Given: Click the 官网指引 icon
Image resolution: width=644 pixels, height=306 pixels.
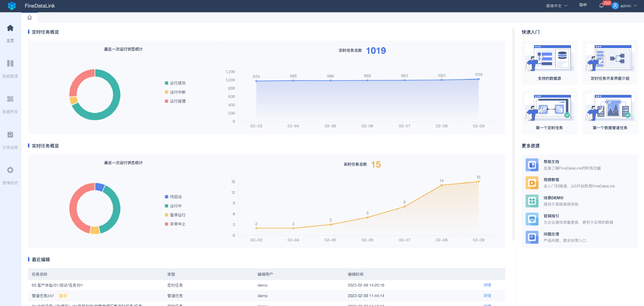Looking at the screenshot, I should pyautogui.click(x=532, y=219).
